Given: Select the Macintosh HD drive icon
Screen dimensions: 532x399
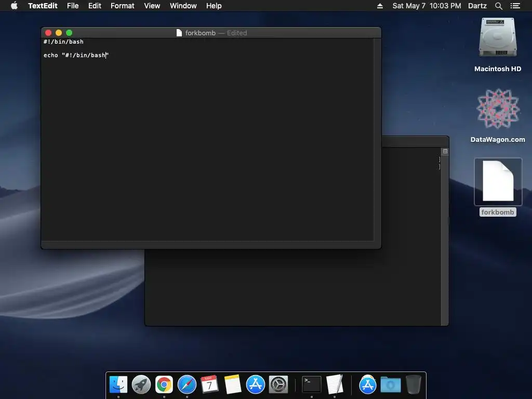Looking at the screenshot, I should (498, 37).
